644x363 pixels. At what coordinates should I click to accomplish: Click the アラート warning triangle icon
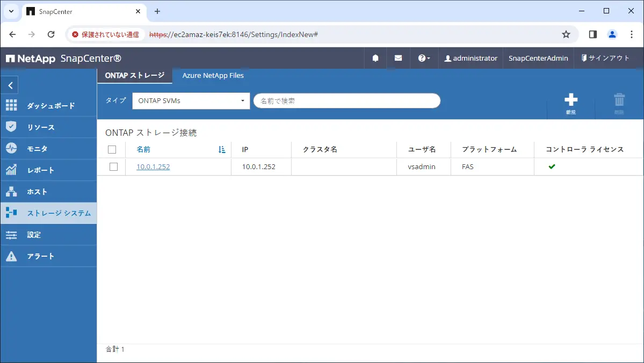(x=11, y=256)
